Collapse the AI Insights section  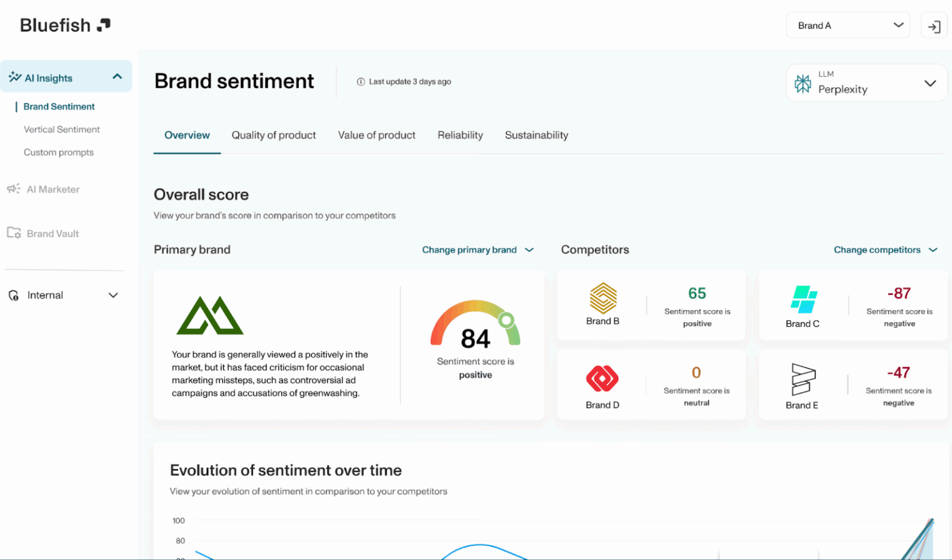click(x=117, y=76)
